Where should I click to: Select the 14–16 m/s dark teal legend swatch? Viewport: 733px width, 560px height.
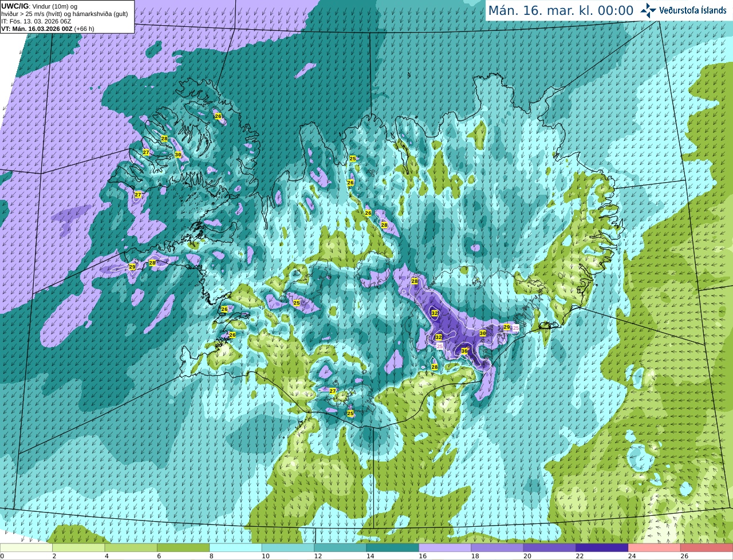click(393, 548)
